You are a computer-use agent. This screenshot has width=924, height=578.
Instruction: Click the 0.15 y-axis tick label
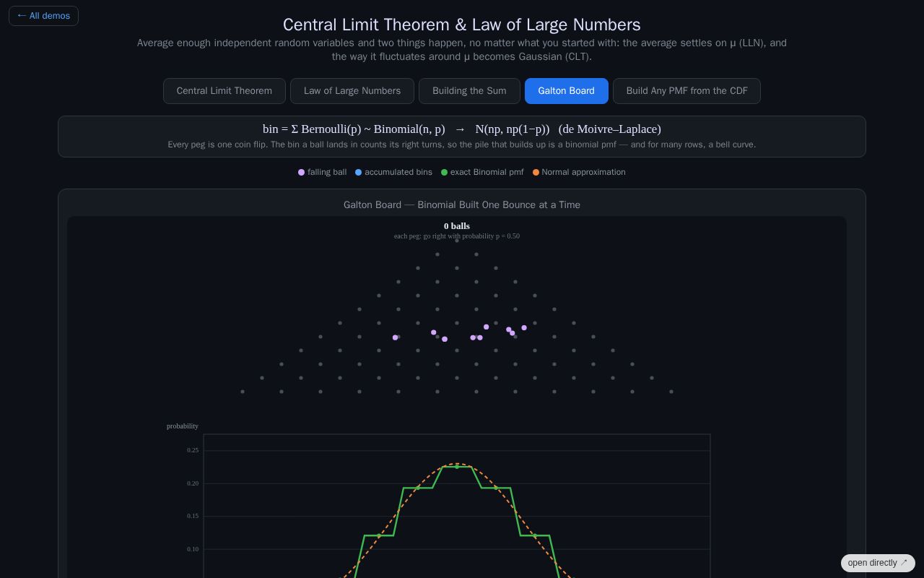pos(193,516)
